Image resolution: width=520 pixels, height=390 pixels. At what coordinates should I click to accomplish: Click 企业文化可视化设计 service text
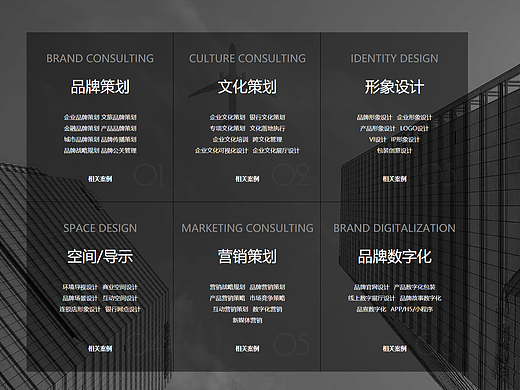point(222,151)
